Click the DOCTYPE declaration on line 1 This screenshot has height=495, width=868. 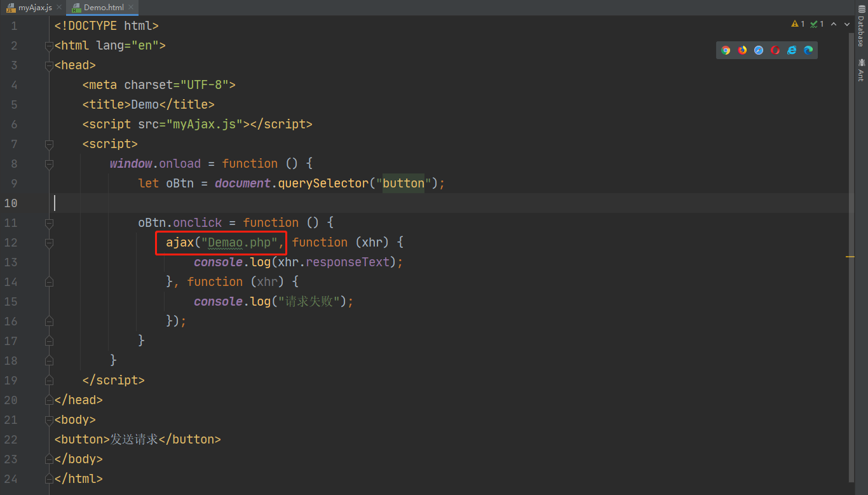point(107,26)
